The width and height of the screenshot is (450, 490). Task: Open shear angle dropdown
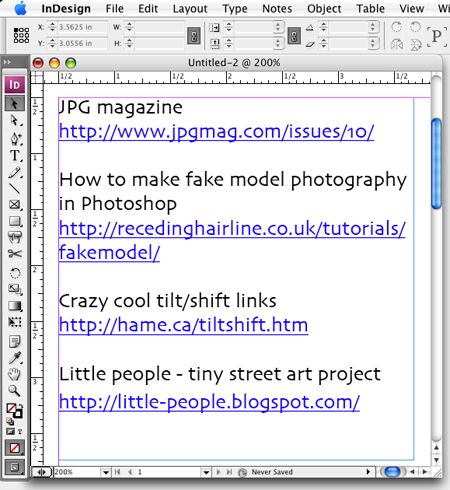[x=373, y=43]
